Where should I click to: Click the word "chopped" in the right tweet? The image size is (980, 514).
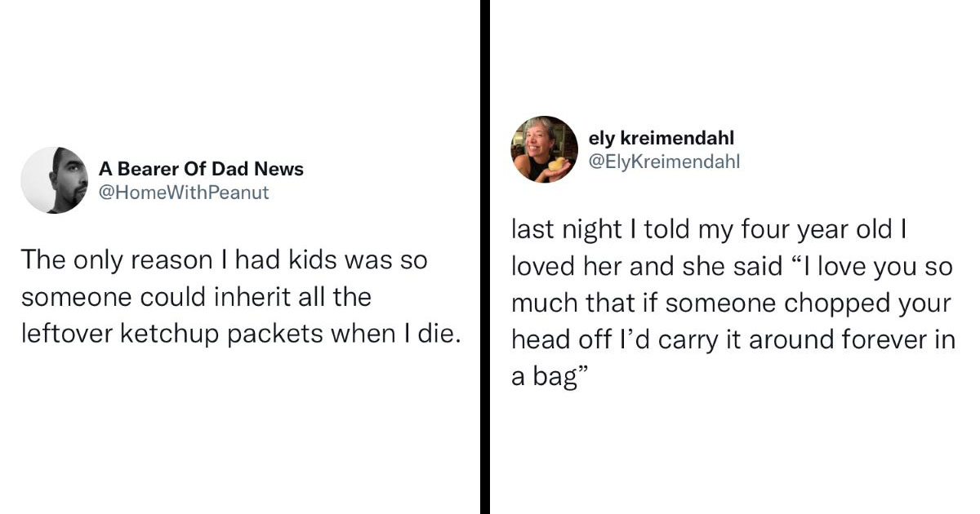coord(824,304)
